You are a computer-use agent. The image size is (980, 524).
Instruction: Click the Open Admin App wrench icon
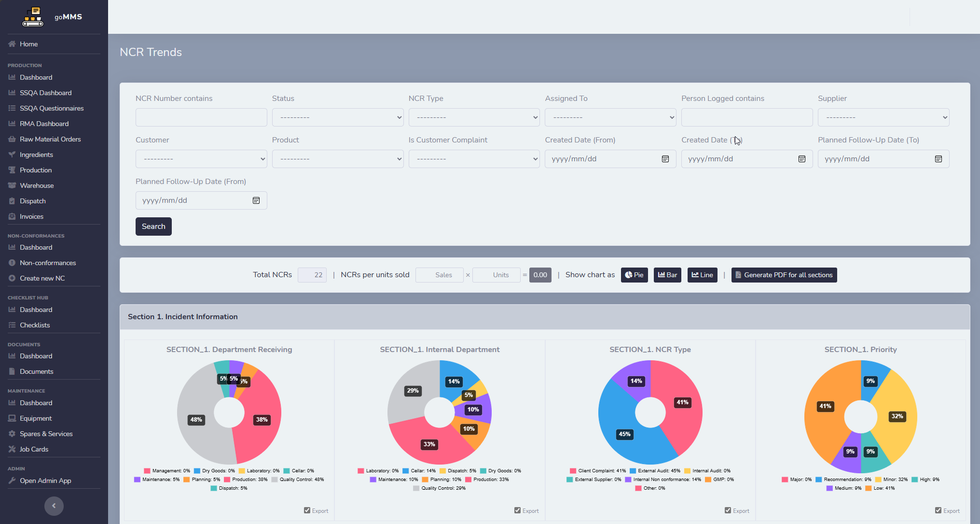coord(12,481)
